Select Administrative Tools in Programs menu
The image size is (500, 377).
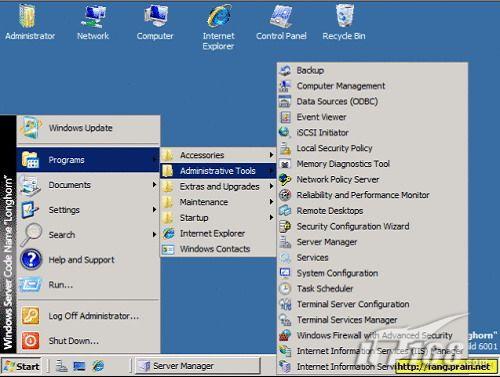tap(218, 171)
